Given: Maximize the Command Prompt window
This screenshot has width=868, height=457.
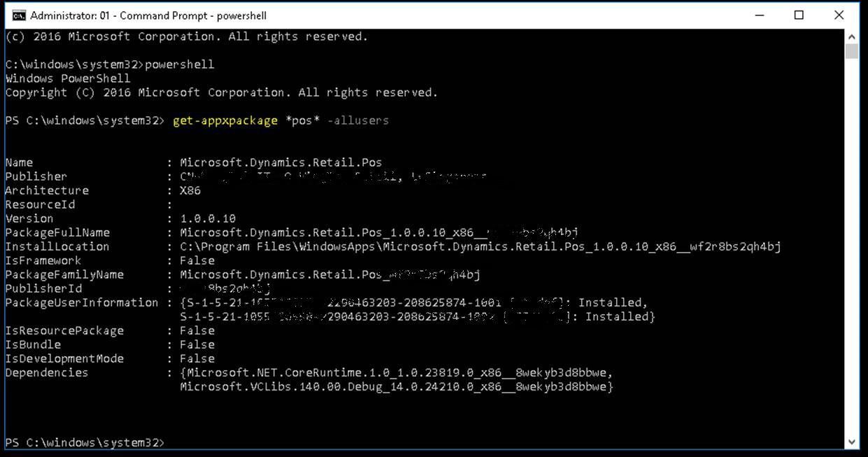Looking at the screenshot, I should coord(799,15).
